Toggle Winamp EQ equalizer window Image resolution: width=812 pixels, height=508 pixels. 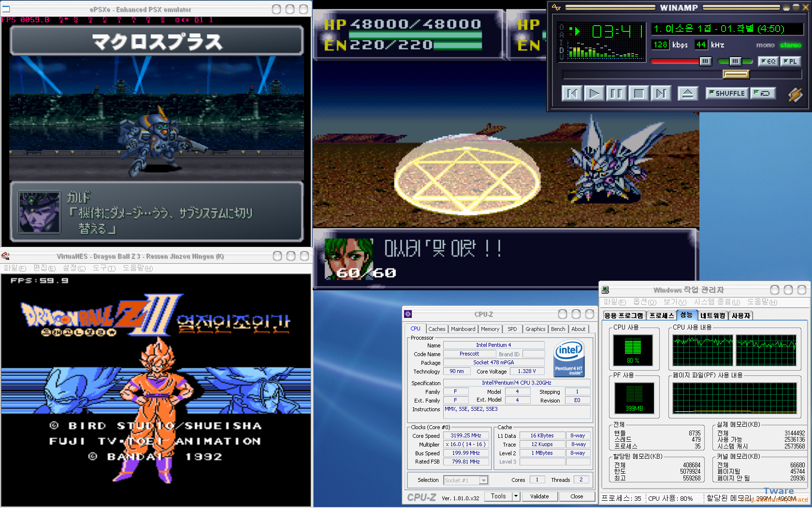point(768,61)
